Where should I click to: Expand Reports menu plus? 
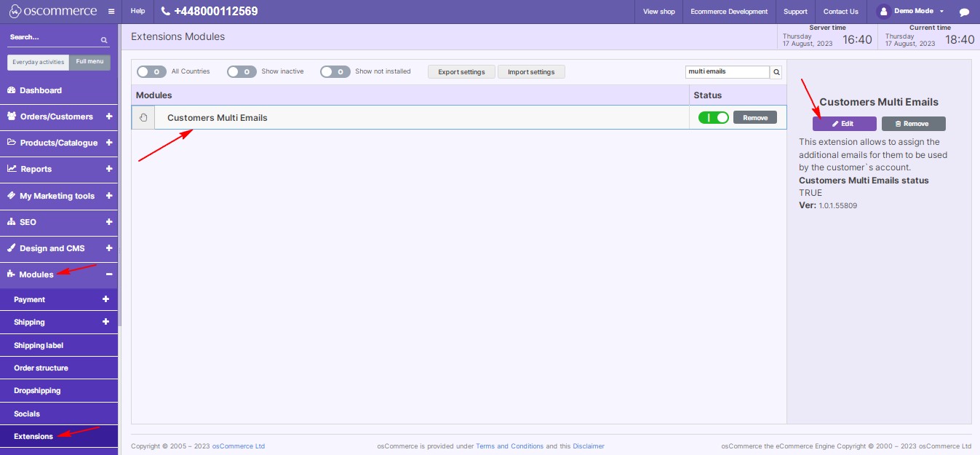tap(109, 169)
